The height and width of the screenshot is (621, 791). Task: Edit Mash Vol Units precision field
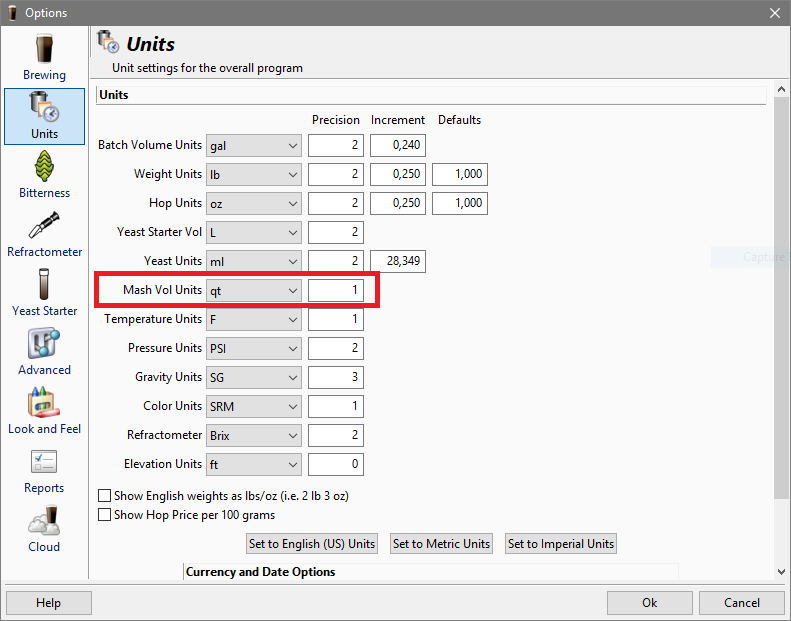click(x=336, y=290)
